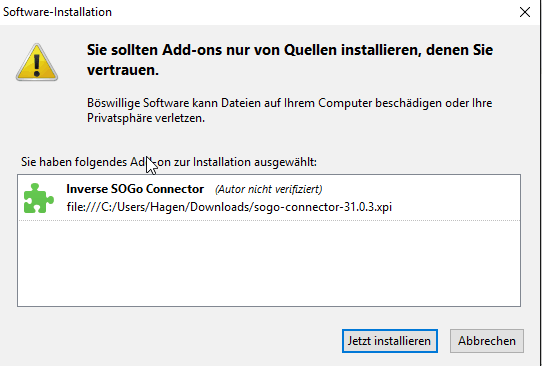The image size is (542, 366).
Task: Click the word "vertrauen." in the heading
Action: tap(123, 70)
